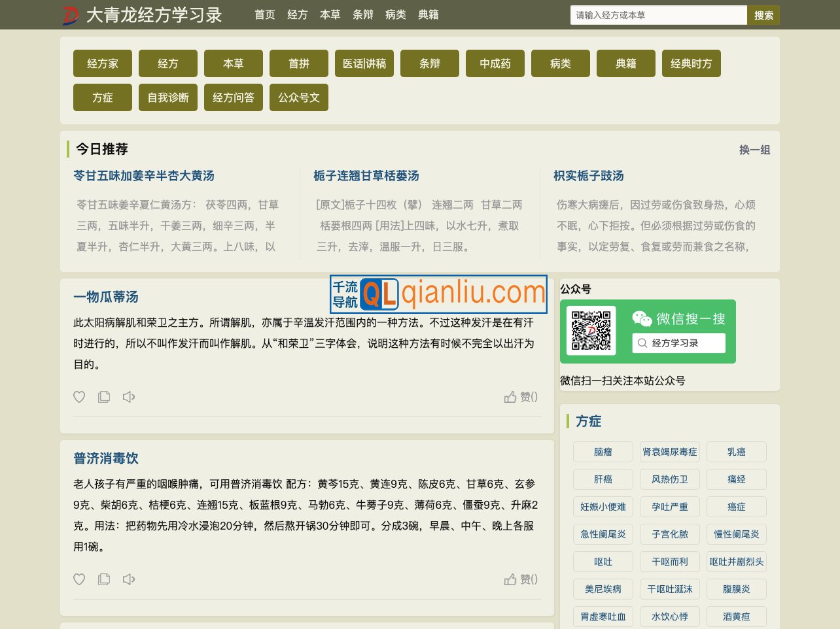Open the 栀子连翘甘草栝蒌汤 article title
The image size is (840, 629).
(366, 176)
